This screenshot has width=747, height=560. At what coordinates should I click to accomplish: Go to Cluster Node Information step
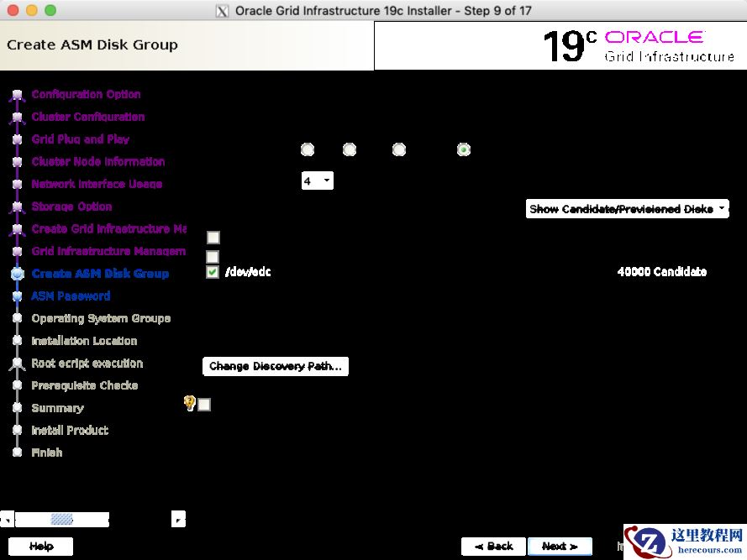(98, 161)
